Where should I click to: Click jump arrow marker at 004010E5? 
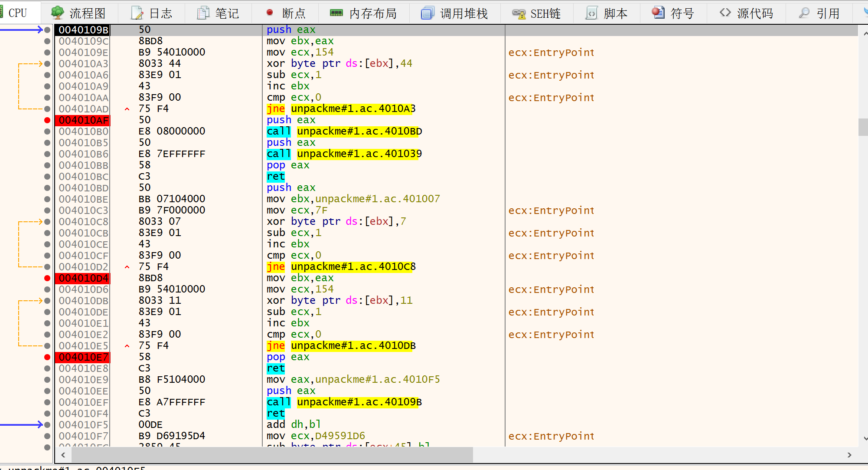[x=127, y=346]
